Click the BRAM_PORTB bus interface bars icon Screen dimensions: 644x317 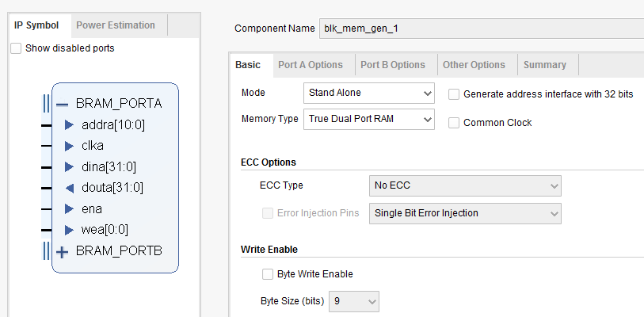(x=47, y=250)
